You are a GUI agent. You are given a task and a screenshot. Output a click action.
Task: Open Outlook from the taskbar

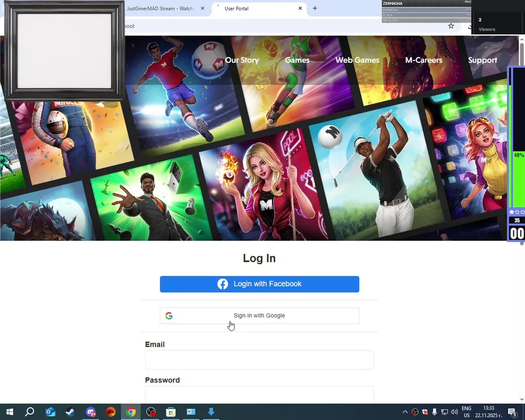click(x=50, y=412)
